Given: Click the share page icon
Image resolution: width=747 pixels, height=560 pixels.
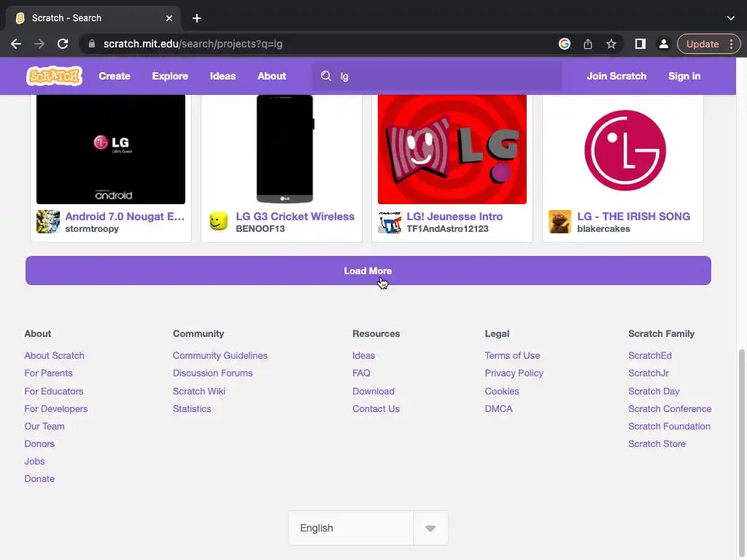Looking at the screenshot, I should tap(587, 44).
